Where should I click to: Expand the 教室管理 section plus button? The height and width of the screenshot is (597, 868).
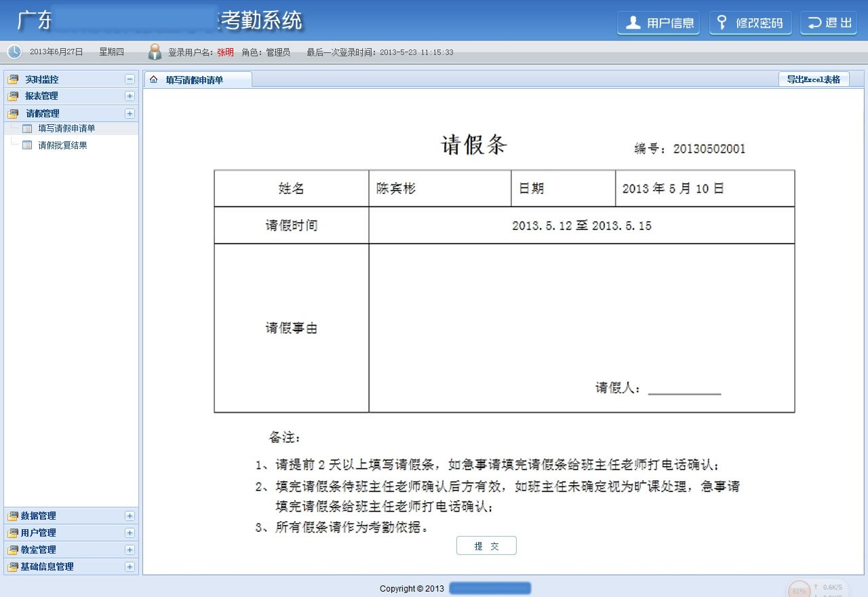(x=130, y=550)
